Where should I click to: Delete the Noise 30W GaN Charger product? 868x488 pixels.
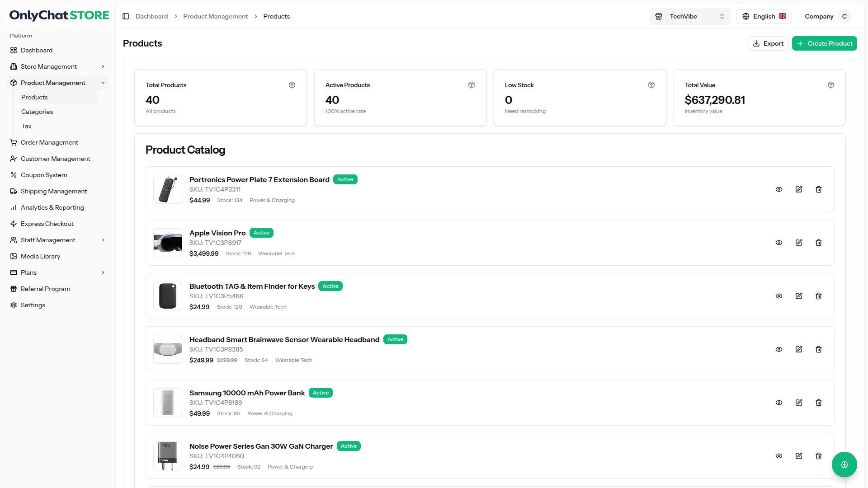(x=819, y=456)
